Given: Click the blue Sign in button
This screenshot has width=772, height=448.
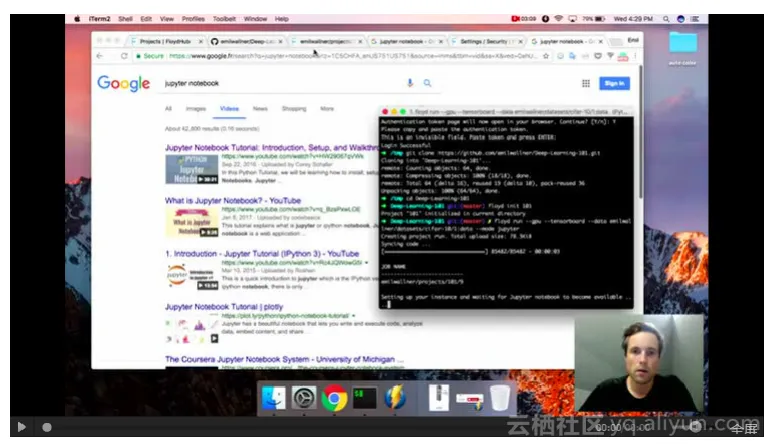Looking at the screenshot, I should [614, 83].
